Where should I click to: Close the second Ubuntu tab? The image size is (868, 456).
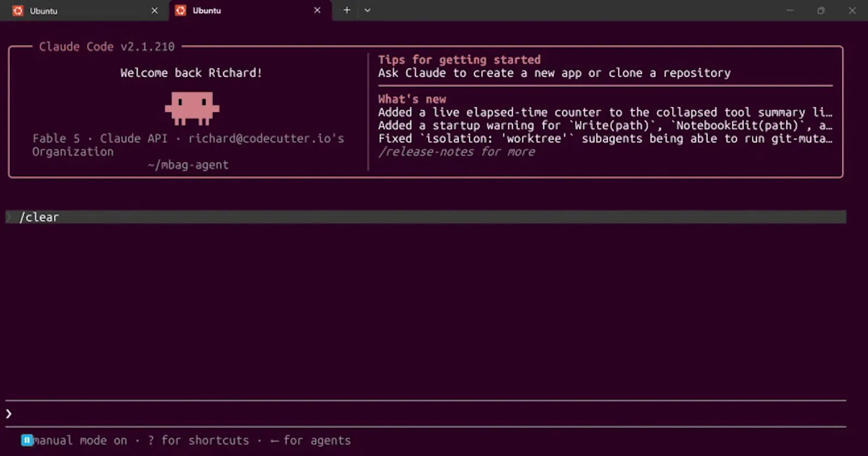[x=317, y=10]
